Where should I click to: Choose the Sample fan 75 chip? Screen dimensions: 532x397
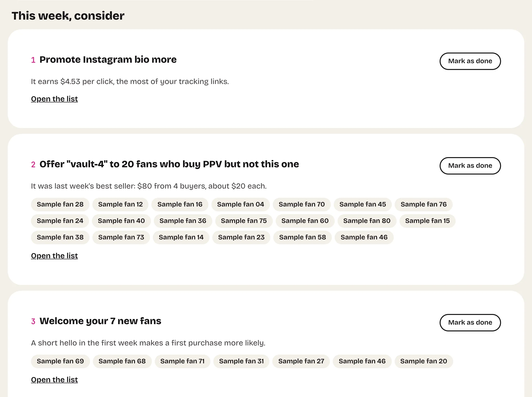[x=244, y=221]
